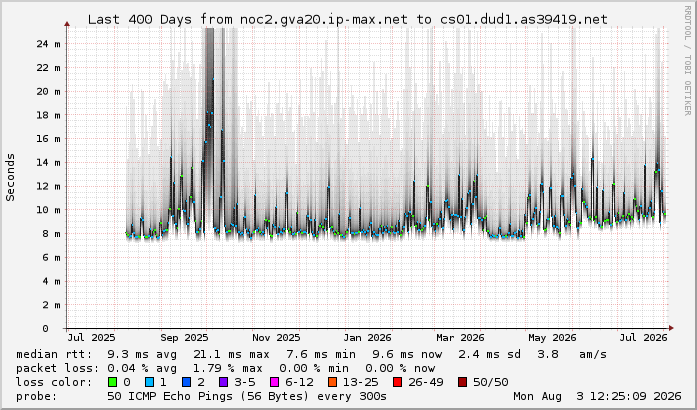The width and height of the screenshot is (697, 410).
Task: Click the 'Jul 2026' x-axis label
Action: (644, 338)
